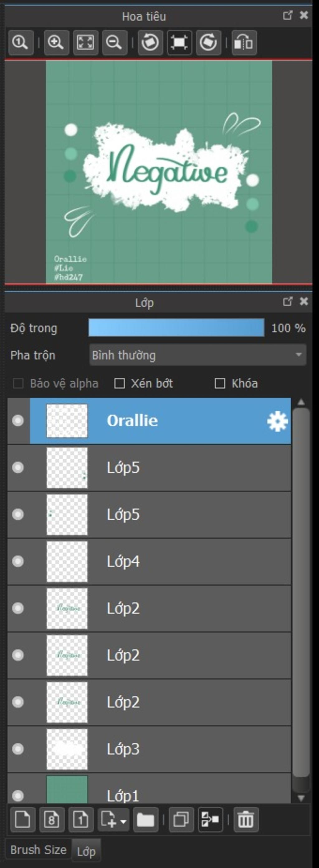The image size is (319, 868).
Task: Flip the navigator view horizontally
Action: (244, 42)
